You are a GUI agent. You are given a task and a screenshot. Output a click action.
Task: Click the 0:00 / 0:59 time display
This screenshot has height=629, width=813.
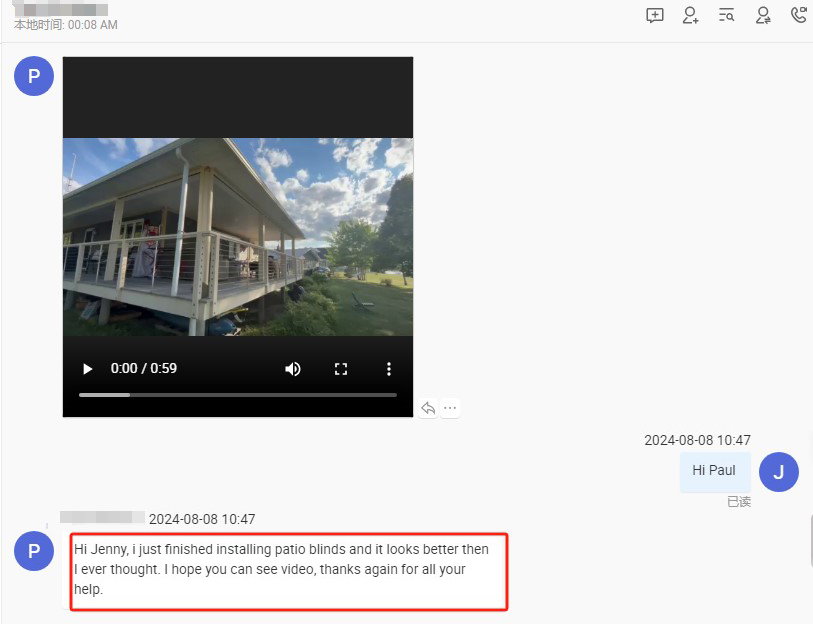[x=144, y=368]
